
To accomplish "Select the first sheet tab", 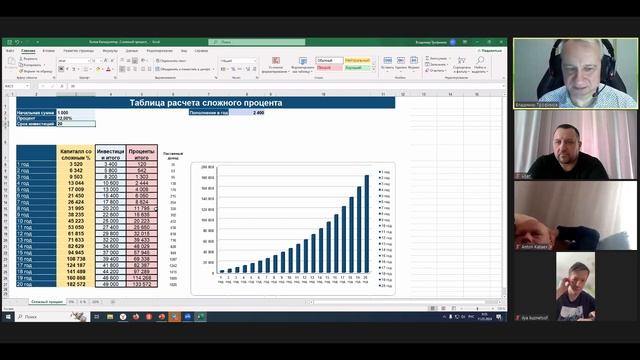I will point(47,302).
